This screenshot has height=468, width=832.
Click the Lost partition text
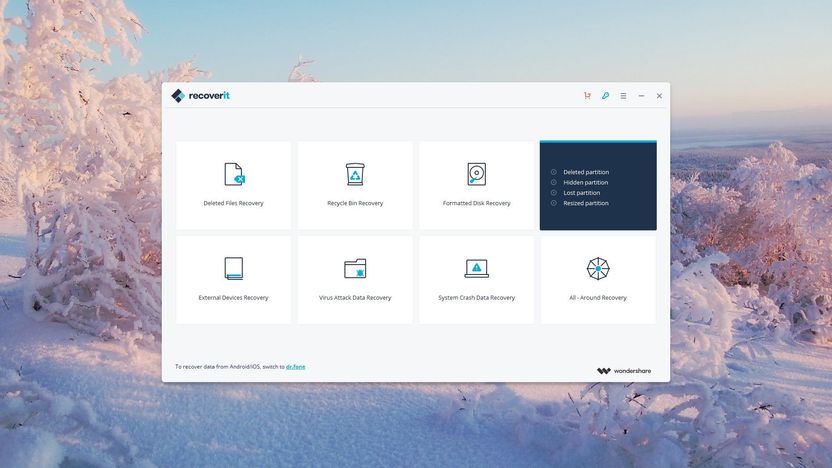[x=582, y=193]
